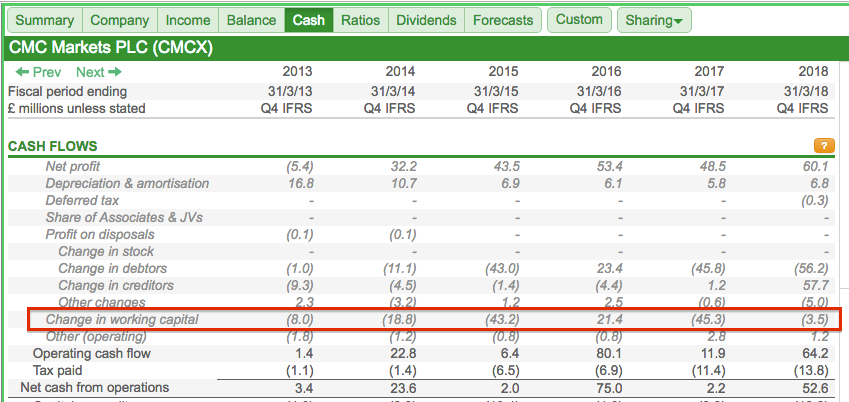849x402 pixels.
Task: Click the Change in debtors row label
Action: [x=113, y=269]
